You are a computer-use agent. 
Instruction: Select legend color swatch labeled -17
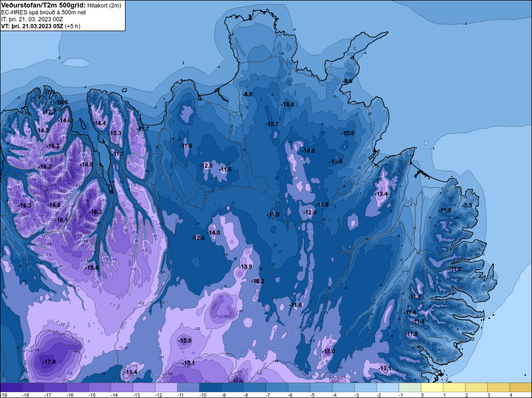(55, 387)
